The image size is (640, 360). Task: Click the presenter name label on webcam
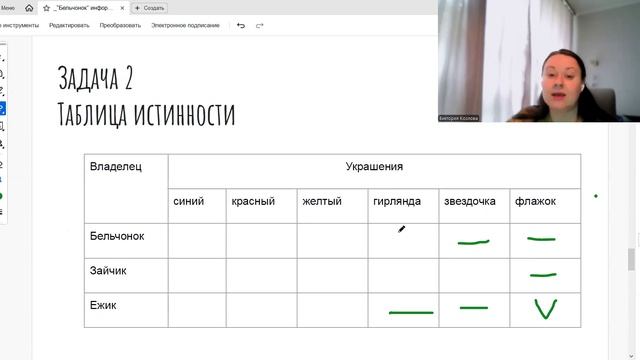coord(459,118)
